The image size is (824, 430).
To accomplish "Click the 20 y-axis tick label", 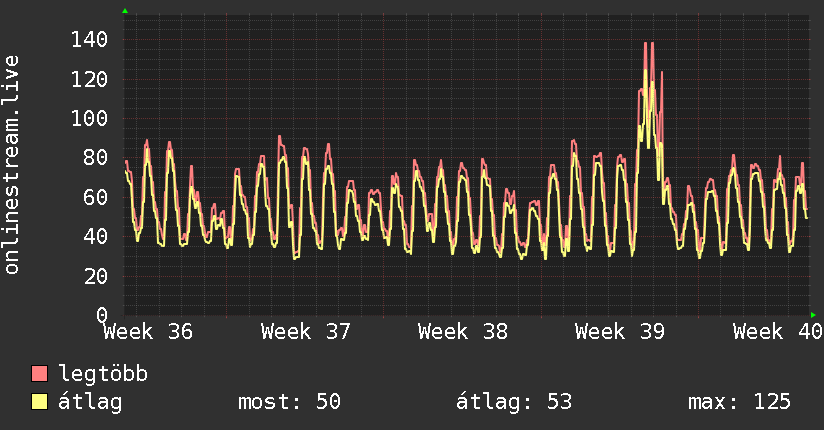I will [x=96, y=276].
